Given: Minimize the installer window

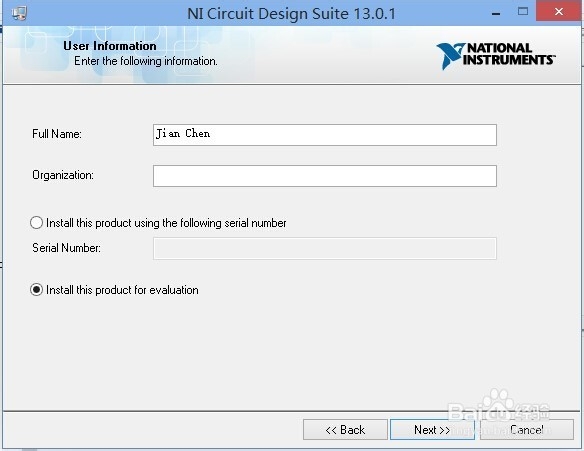Looking at the screenshot, I should click(x=496, y=13).
